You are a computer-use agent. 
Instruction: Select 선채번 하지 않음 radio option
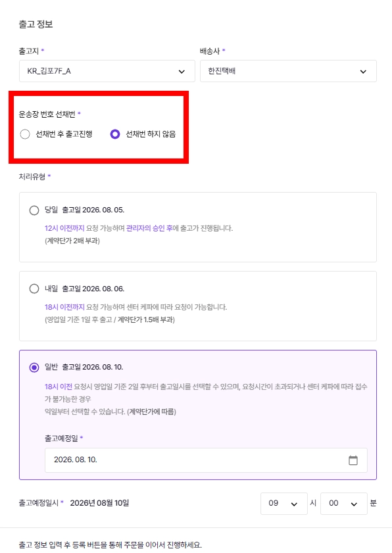point(115,134)
